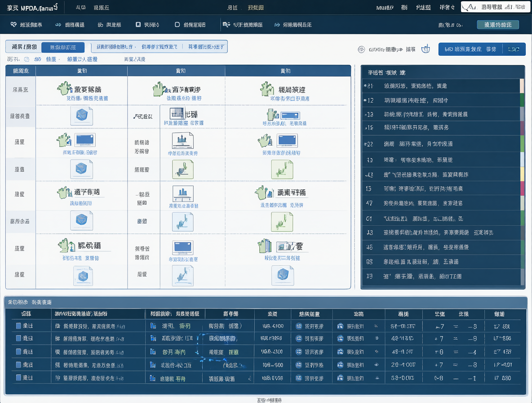
Task: Open the window thumbnail in the second grid row
Action: point(177,113)
